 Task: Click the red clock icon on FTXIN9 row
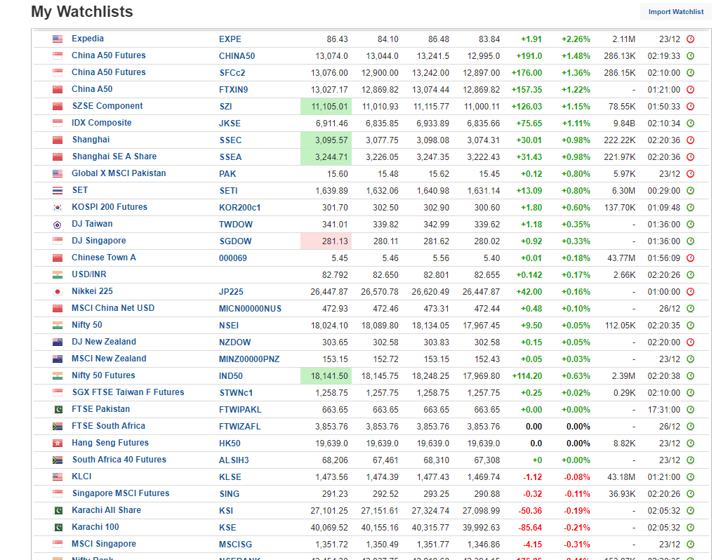pos(690,90)
